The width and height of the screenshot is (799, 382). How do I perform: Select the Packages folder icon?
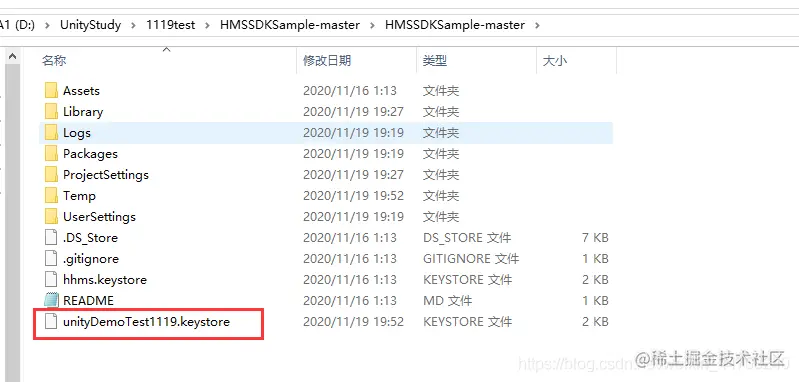51,154
